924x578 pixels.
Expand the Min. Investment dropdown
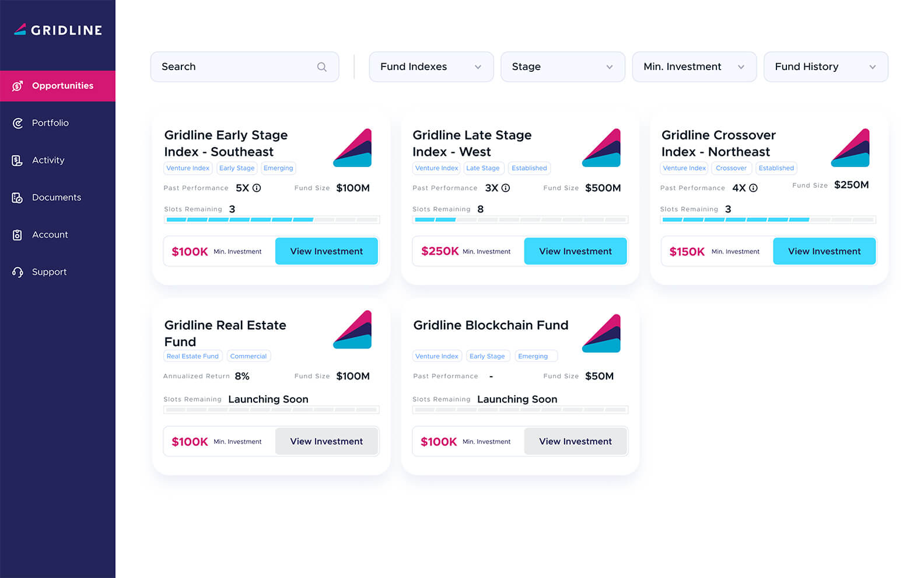click(x=694, y=67)
